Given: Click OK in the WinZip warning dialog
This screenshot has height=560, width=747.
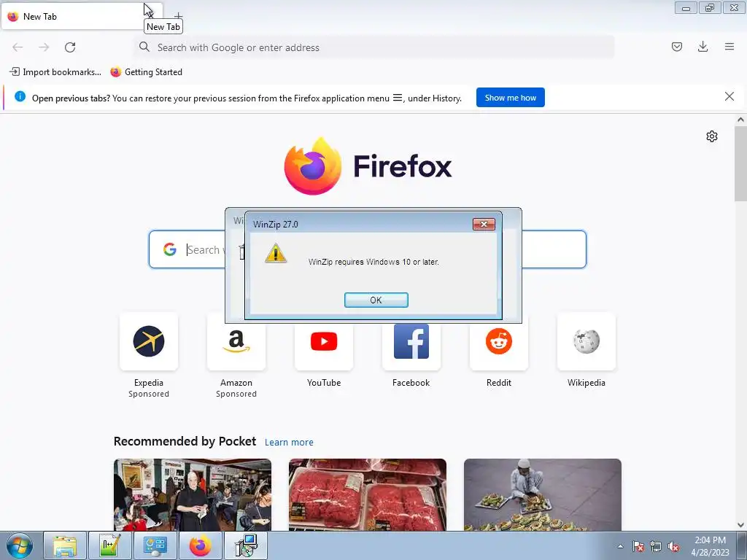Looking at the screenshot, I should point(376,300).
